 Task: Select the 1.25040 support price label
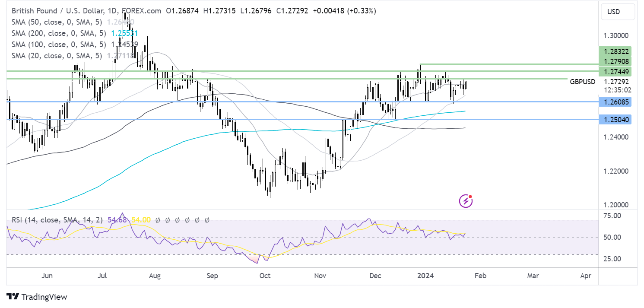click(616, 120)
